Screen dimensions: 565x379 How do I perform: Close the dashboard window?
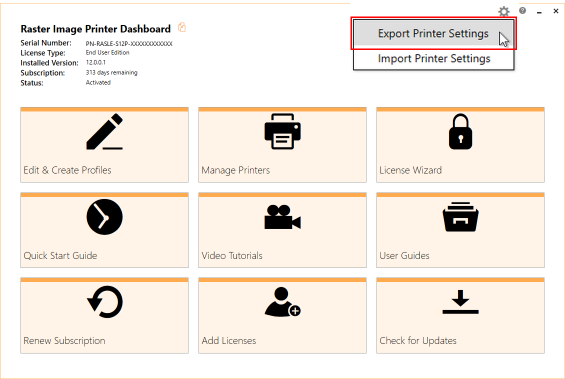[x=556, y=11]
